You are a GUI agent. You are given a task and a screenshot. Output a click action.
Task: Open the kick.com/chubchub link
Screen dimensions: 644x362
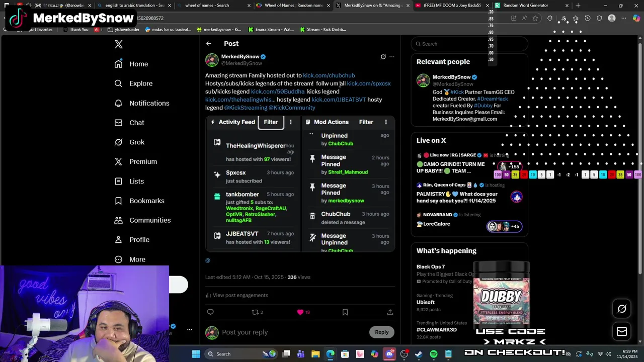pos(329,75)
